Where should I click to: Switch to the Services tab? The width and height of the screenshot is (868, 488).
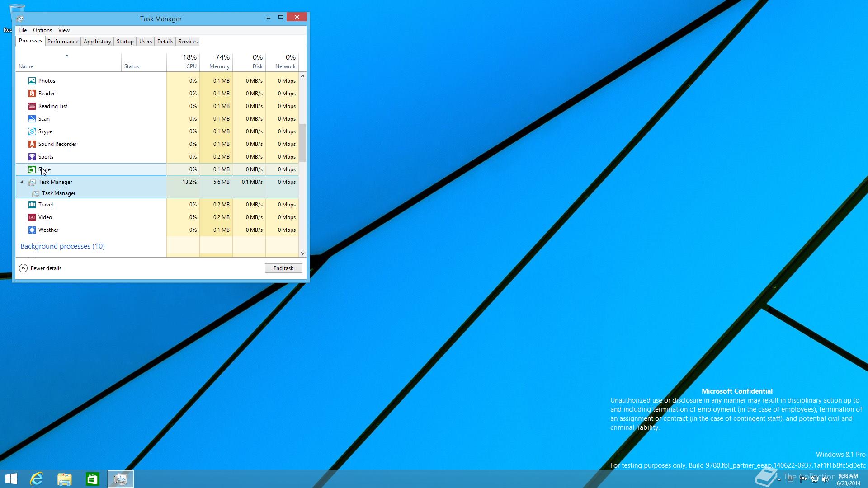188,42
